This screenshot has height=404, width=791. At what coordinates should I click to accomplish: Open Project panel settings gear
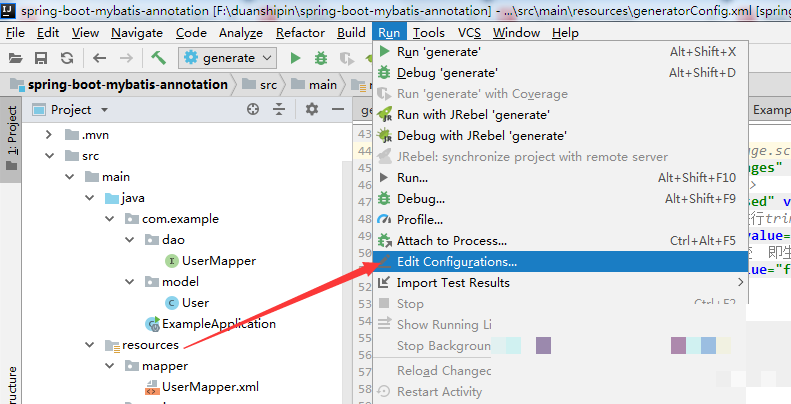click(312, 109)
